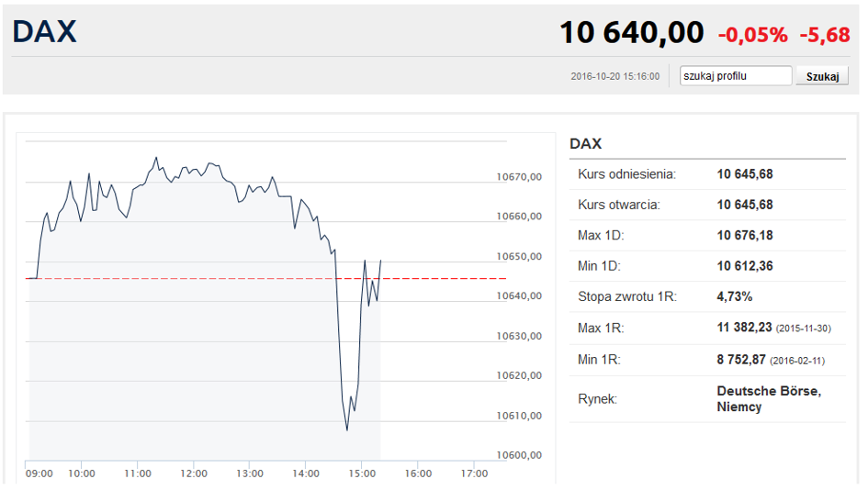868x490 pixels.
Task: Click the 2016-10-20 15:16:00 timestamp
Action: click(614, 77)
